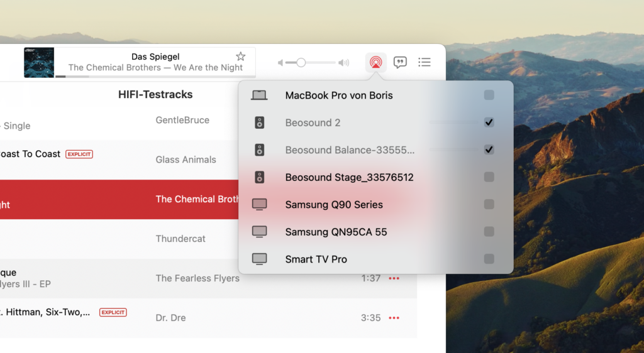Open the Up Next queue list icon
This screenshot has height=353, width=644.
(425, 62)
